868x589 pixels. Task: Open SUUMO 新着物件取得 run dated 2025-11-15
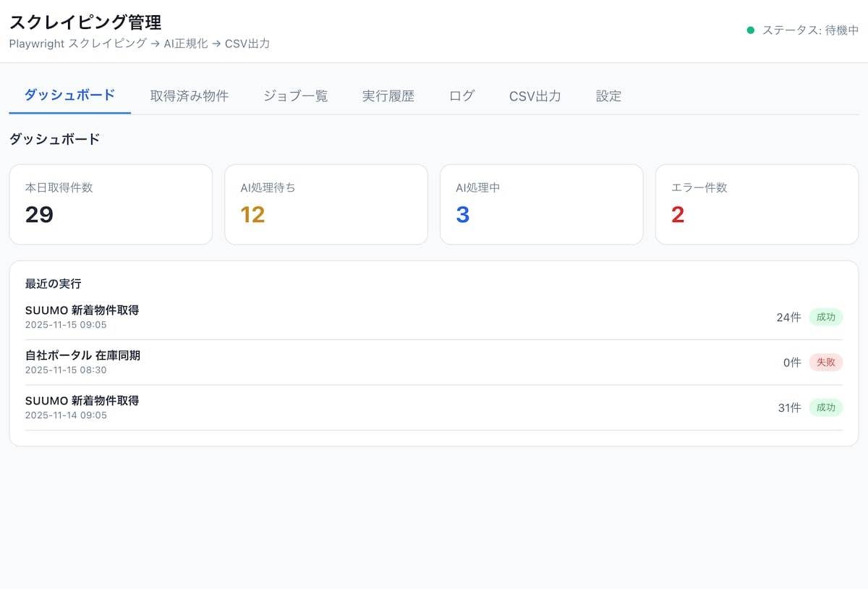434,317
